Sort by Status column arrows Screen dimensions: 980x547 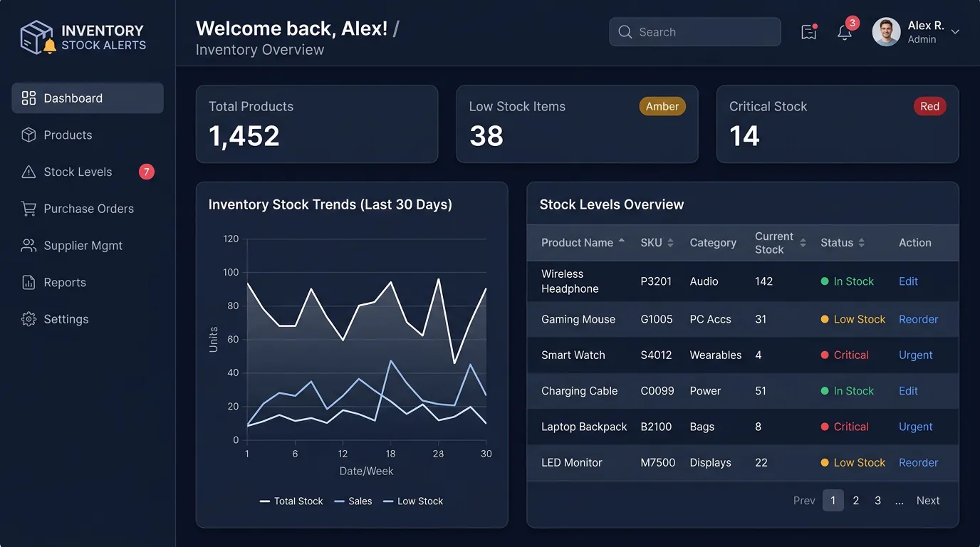[861, 243]
